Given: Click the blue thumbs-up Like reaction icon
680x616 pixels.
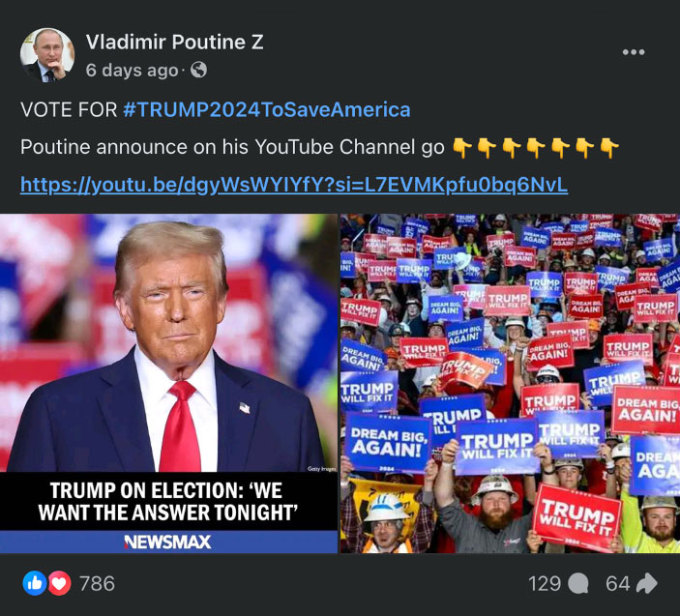Looking at the screenshot, I should click(x=34, y=583).
